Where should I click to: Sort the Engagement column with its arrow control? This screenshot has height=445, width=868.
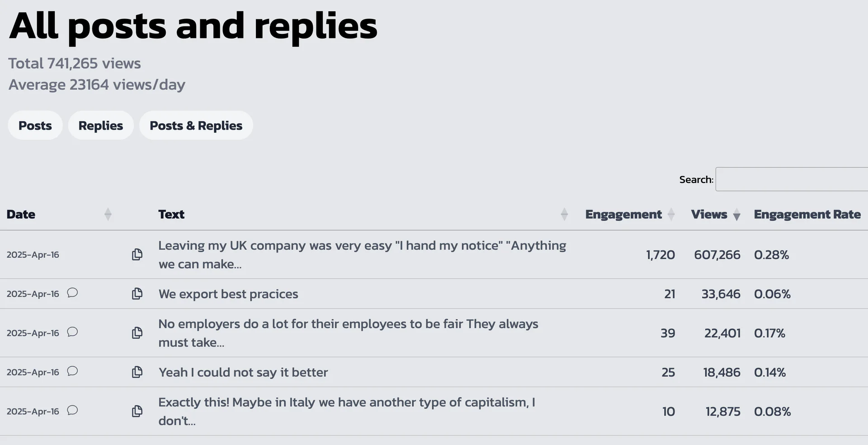tap(672, 214)
